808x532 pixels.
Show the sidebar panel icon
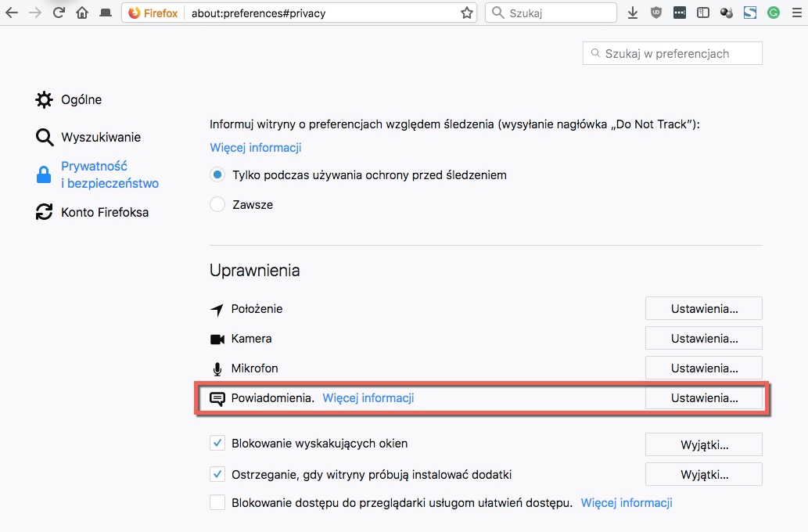click(703, 13)
